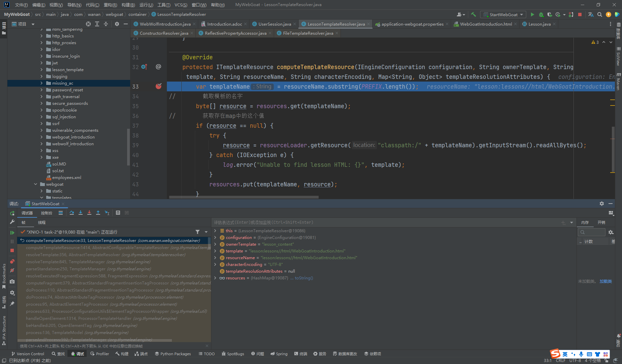
Task: Toggle the breakpoint on line 33
Action: tap(158, 86)
